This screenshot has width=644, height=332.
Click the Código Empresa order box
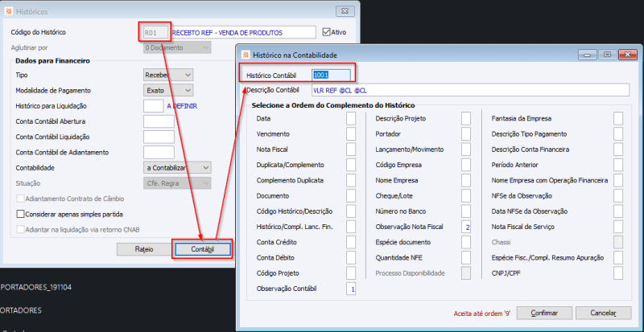click(466, 165)
